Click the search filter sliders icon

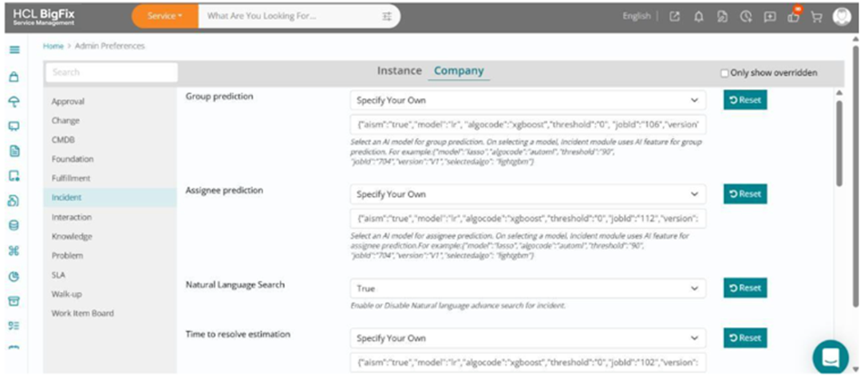tap(387, 16)
